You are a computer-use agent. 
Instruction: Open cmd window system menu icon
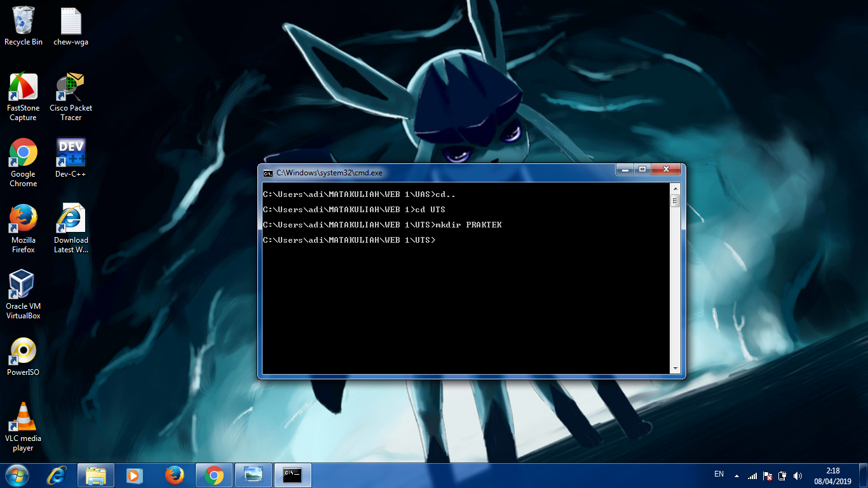pyautogui.click(x=268, y=173)
